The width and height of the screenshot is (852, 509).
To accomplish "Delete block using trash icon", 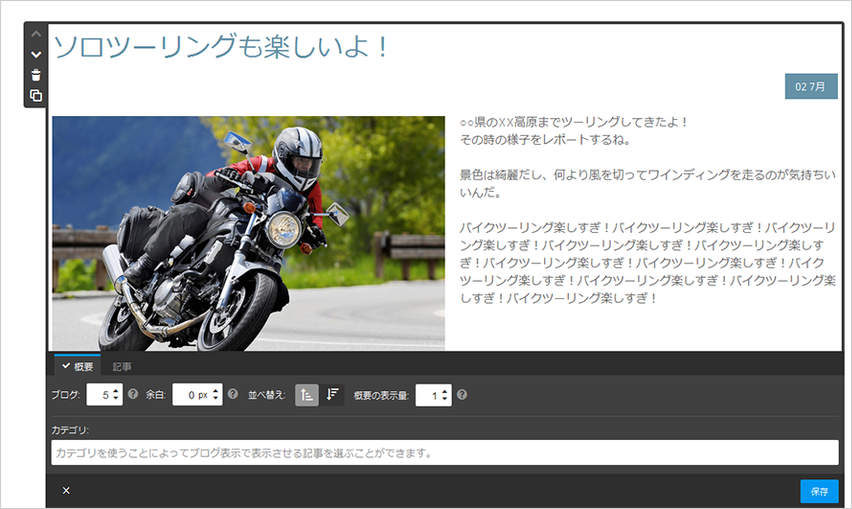I will coord(36,75).
